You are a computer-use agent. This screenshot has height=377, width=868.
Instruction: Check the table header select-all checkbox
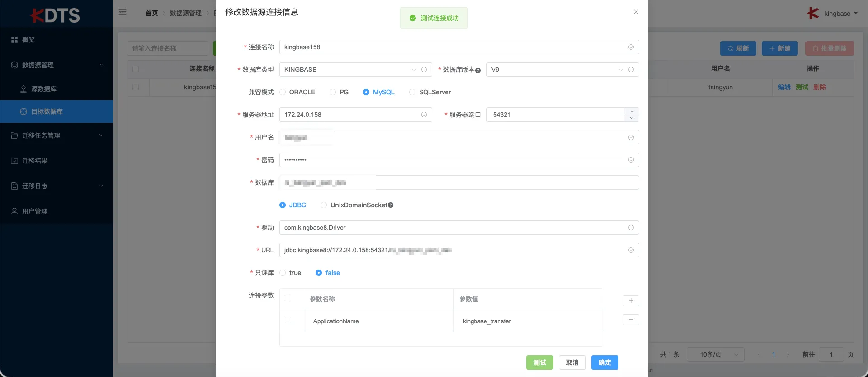click(x=136, y=69)
